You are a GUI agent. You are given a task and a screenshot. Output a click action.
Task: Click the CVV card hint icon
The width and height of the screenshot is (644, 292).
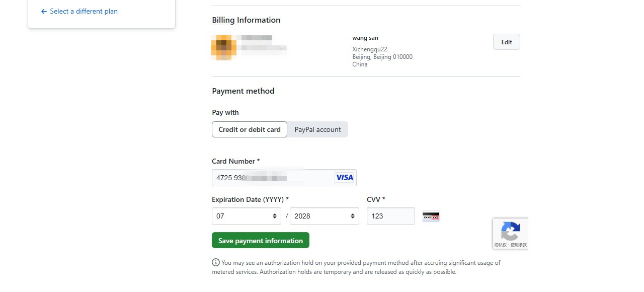point(431,216)
